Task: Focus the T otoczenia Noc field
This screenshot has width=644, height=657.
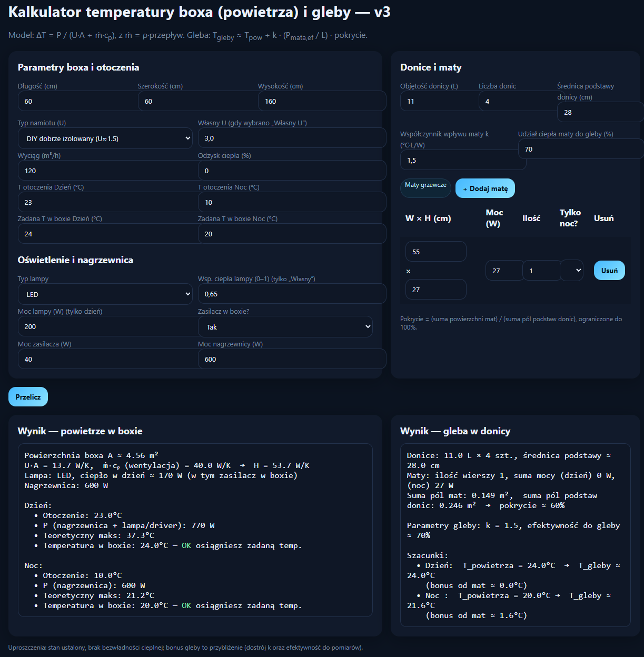Action: click(292, 202)
